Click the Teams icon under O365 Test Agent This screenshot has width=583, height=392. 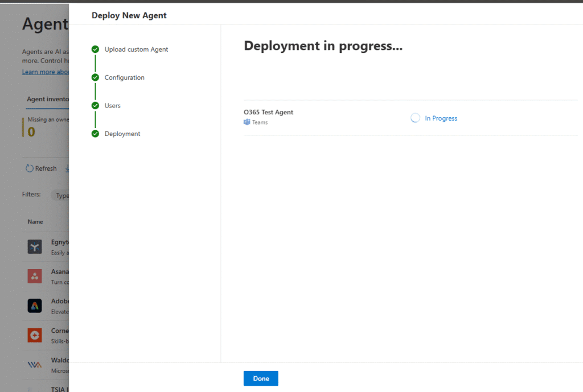click(247, 122)
